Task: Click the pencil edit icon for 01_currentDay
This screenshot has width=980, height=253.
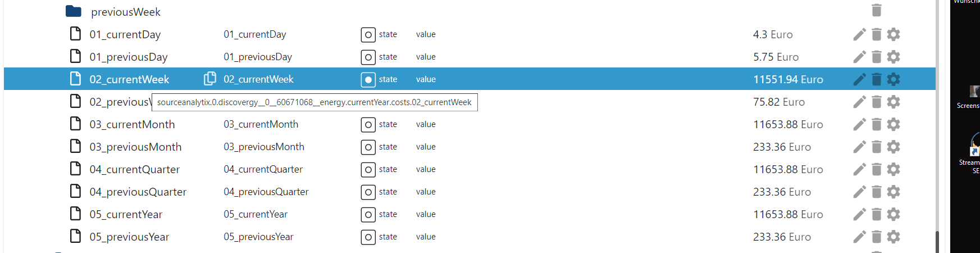Action: pos(859,34)
